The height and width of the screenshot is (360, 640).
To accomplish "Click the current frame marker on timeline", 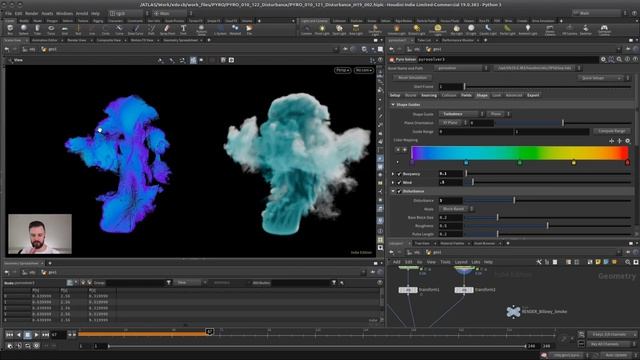I will pyautogui.click(x=209, y=332).
